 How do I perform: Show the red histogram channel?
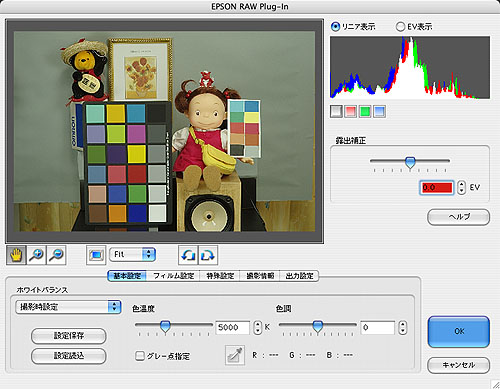point(350,111)
